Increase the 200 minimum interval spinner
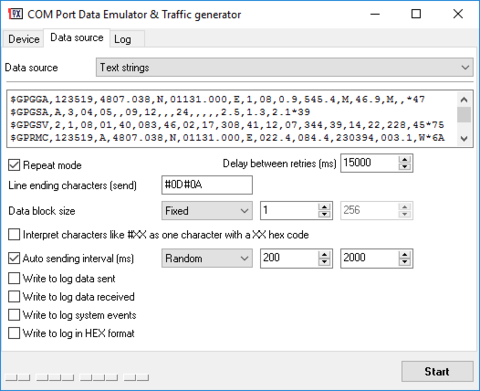This screenshot has height=391, width=480. [324, 255]
